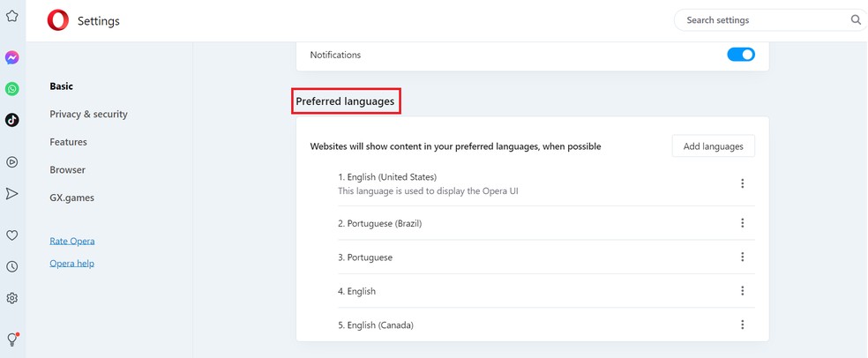Click the Search settings field

tap(763, 19)
